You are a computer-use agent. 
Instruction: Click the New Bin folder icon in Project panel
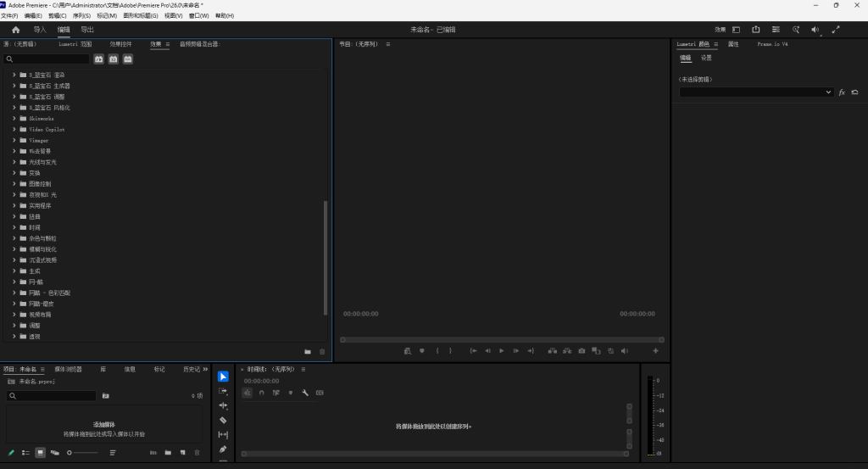(168, 452)
